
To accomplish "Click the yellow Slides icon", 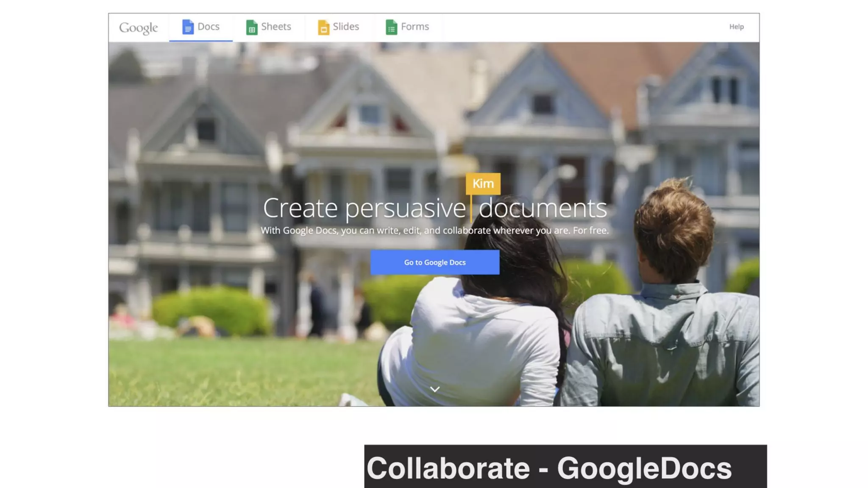I will (x=323, y=28).
